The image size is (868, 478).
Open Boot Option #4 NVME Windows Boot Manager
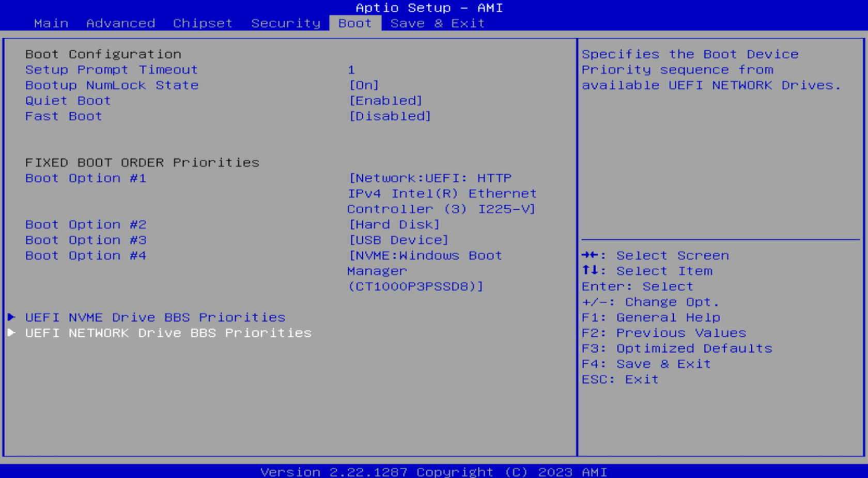[425, 271]
